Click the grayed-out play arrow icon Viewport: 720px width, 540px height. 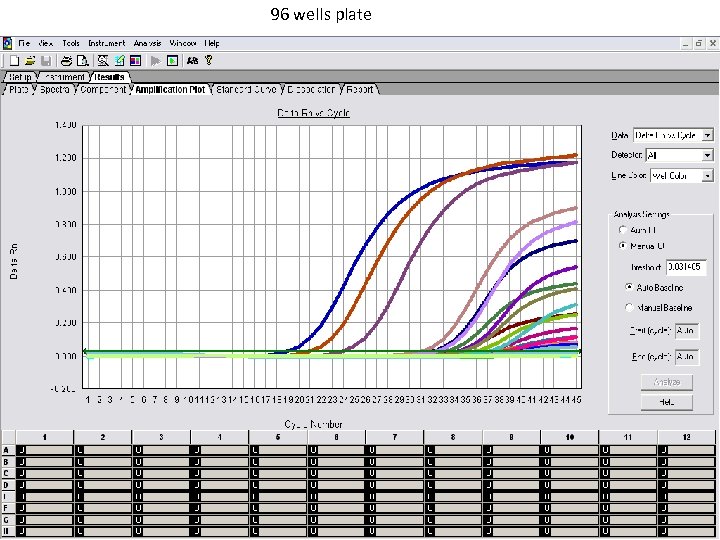point(156,61)
